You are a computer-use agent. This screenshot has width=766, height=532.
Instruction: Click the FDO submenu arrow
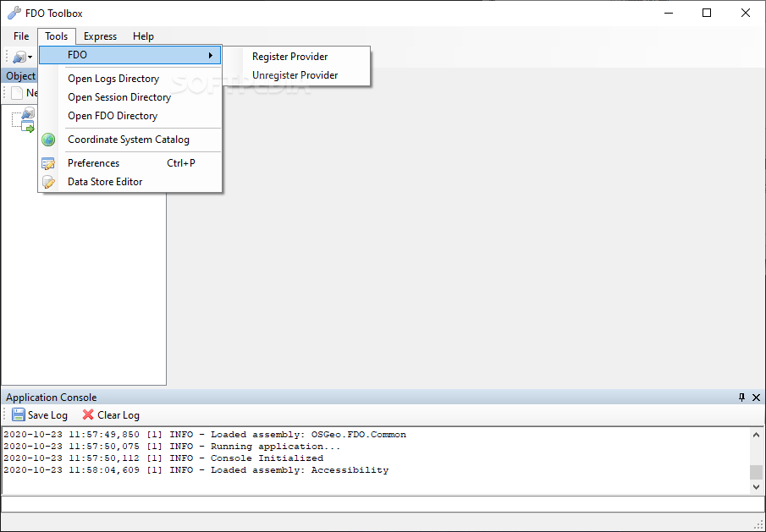pos(211,55)
